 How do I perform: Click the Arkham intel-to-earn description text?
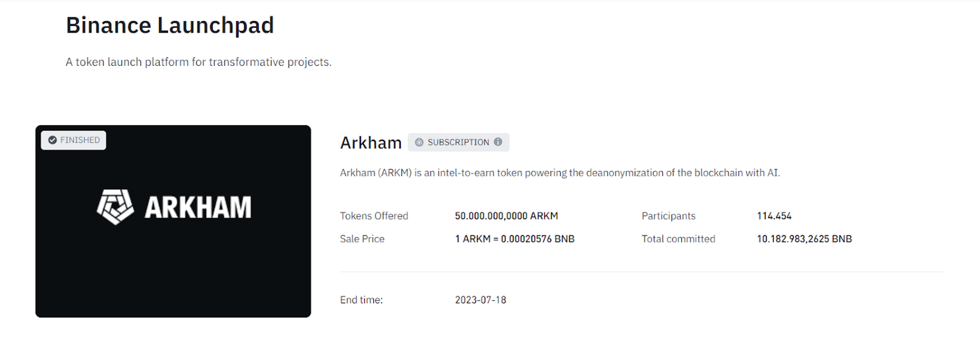560,172
